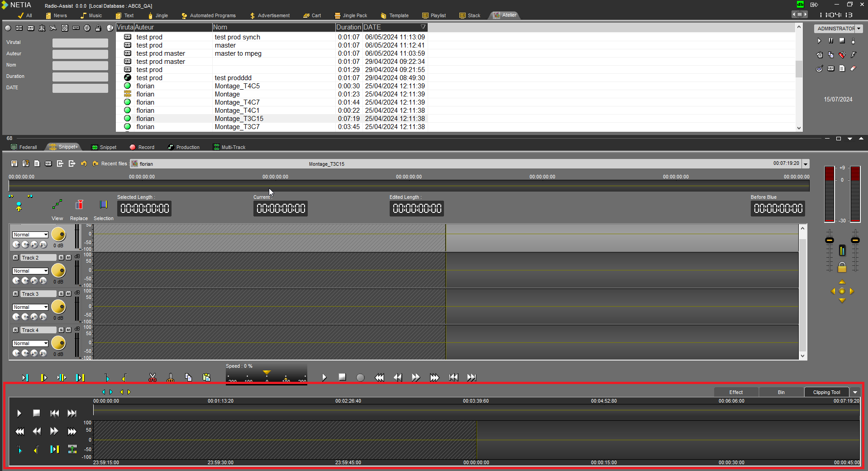Click the Replace mode icon
Viewport: 868px width, 471px height.
[79, 205]
